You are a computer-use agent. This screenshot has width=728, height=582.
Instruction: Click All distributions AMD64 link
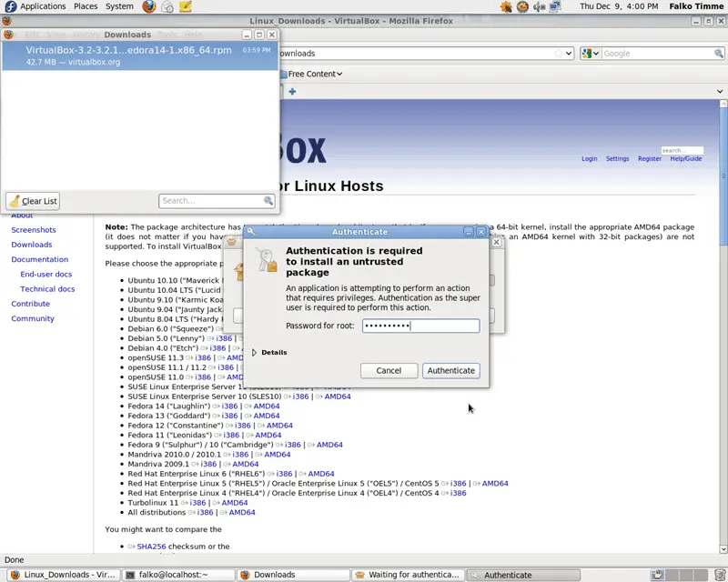[x=242, y=512]
